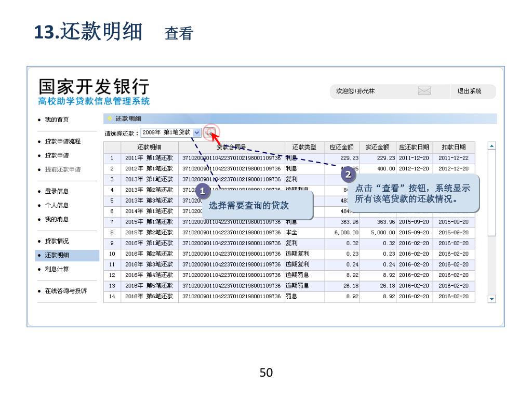Select row 2016年 第2笔还款
The image size is (532, 399).
click(x=289, y=254)
